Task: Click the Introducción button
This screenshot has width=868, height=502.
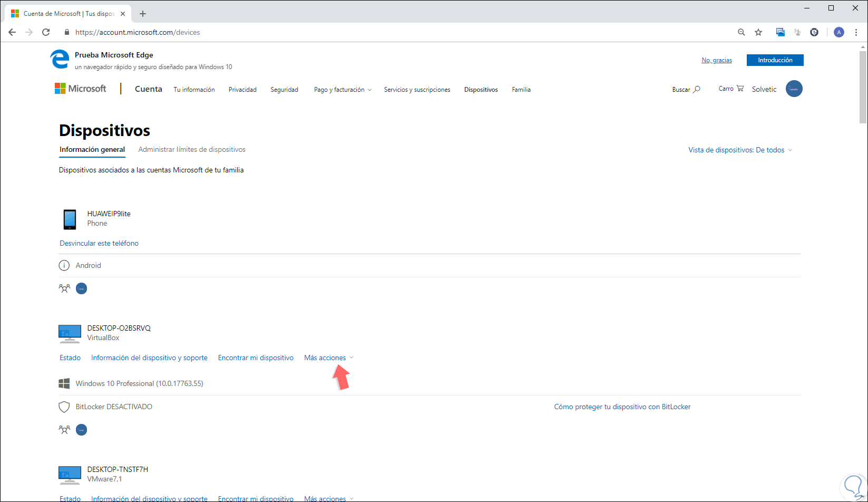Action: click(x=775, y=60)
